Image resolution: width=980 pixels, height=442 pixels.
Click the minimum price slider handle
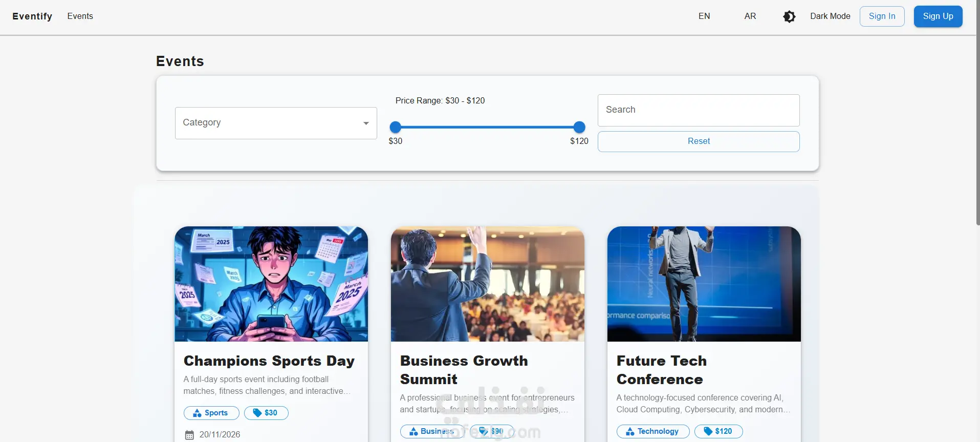coord(395,127)
